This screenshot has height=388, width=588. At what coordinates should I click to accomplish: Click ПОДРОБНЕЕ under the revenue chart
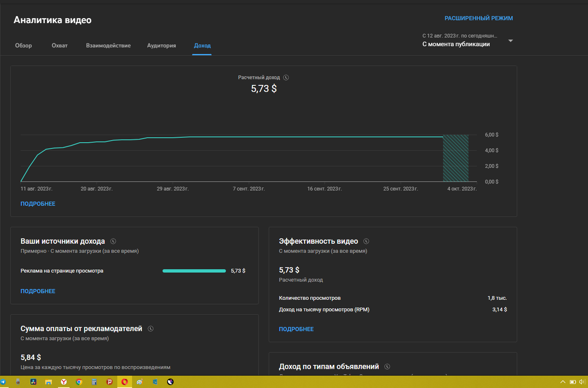[38, 204]
